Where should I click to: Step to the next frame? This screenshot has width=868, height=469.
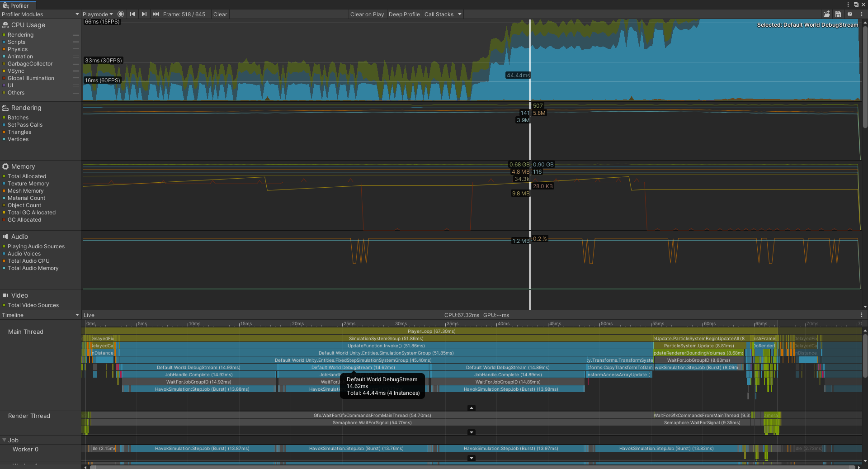[144, 14]
